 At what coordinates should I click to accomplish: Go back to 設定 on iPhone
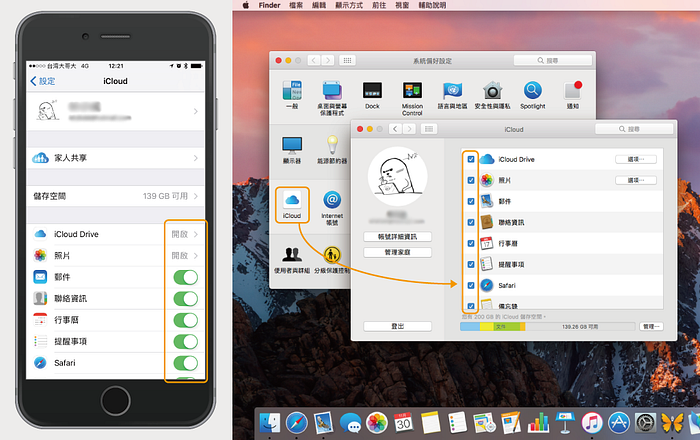[x=42, y=81]
